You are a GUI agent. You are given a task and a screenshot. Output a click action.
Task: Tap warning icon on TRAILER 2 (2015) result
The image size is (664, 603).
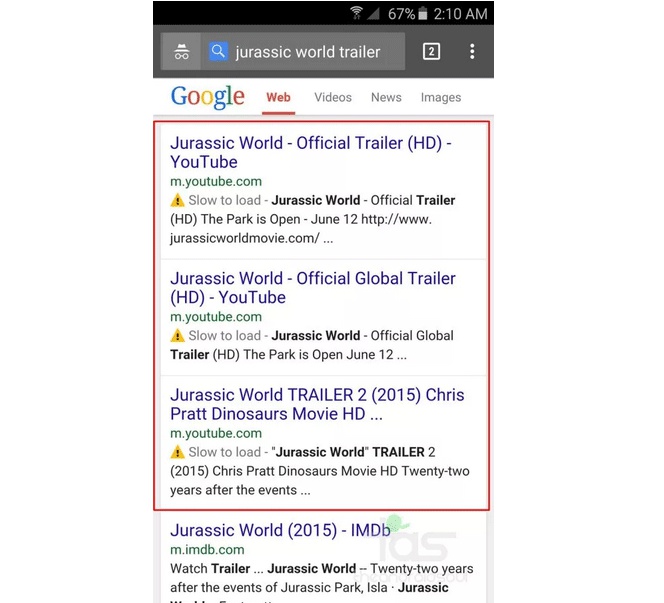177,452
